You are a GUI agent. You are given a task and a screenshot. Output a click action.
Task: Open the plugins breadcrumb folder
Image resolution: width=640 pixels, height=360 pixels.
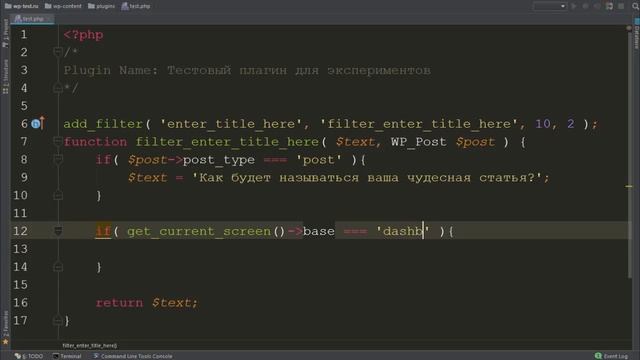[101, 6]
